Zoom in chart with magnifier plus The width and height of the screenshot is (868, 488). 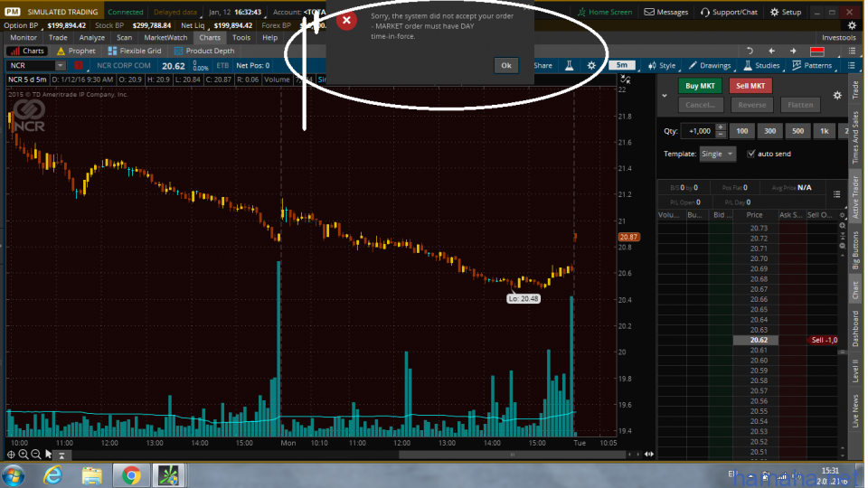(24, 455)
